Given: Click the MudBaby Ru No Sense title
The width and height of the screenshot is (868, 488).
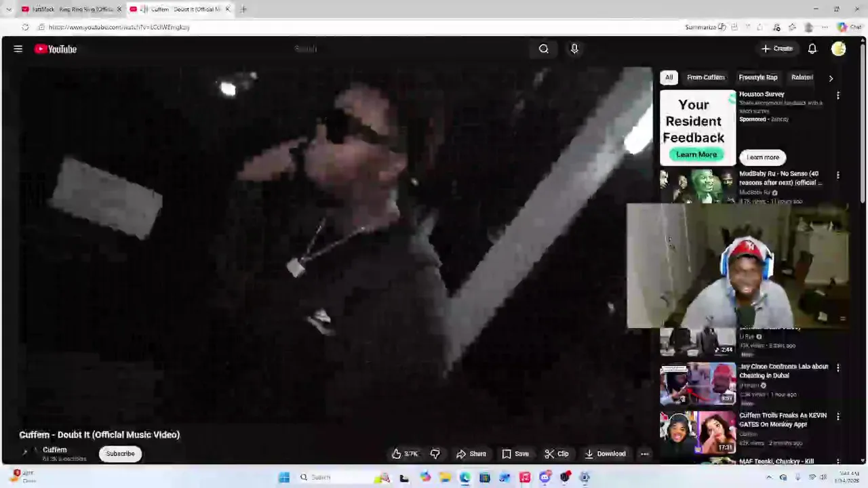Looking at the screenshot, I should point(780,178).
